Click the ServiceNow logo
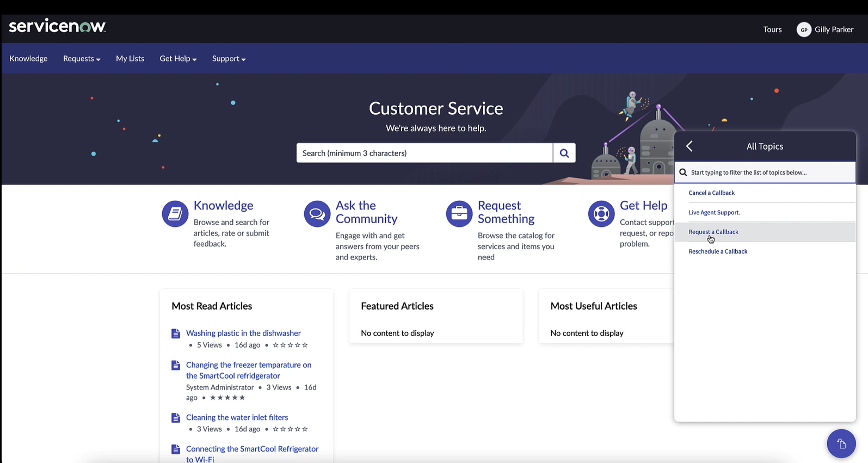 (x=57, y=26)
